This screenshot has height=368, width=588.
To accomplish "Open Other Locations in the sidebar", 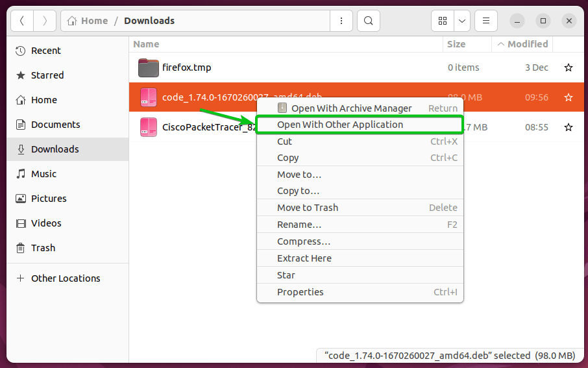I will coord(67,278).
